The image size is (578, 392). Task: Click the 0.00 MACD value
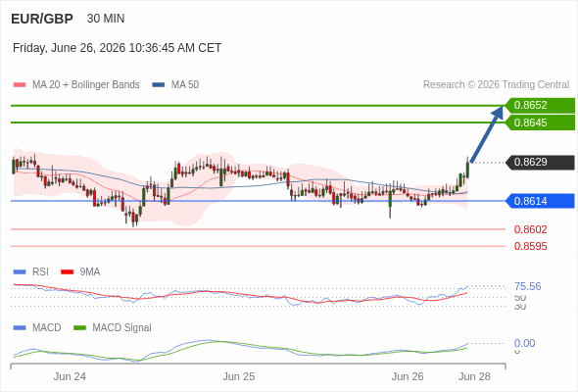(524, 343)
